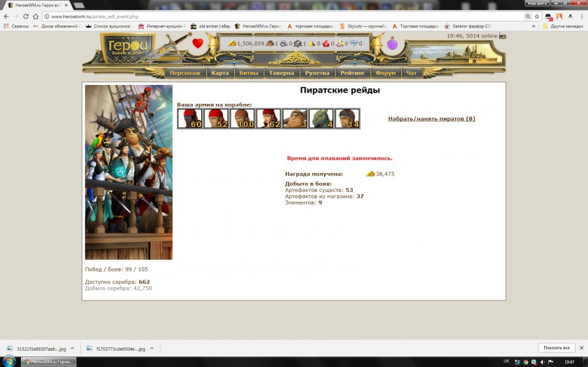Click the gold pile resource icon in header
Image resolution: width=588 pixels, height=367 pixels.
232,44
